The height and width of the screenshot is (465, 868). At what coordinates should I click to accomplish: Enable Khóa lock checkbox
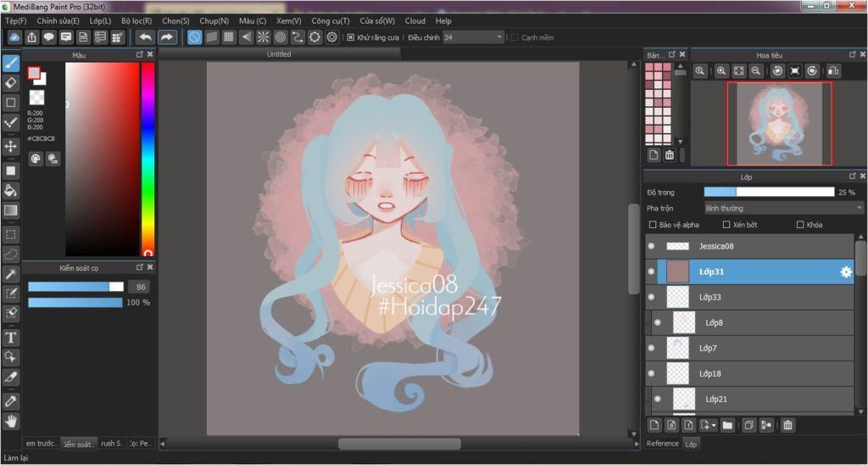pos(800,225)
